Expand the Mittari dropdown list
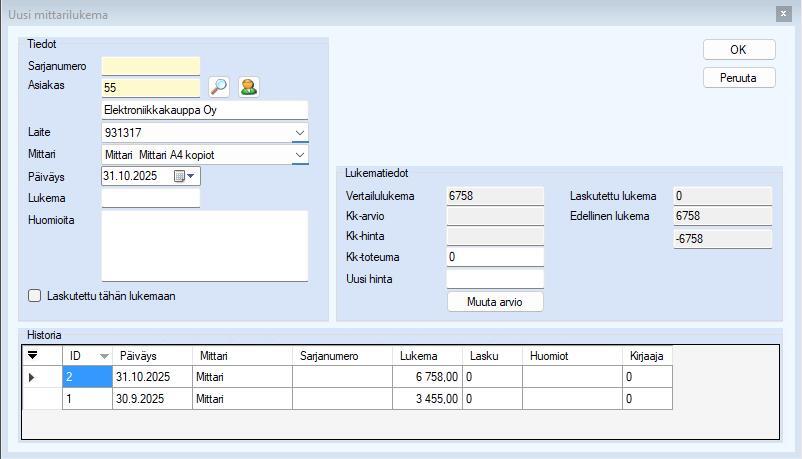 pos(299,155)
